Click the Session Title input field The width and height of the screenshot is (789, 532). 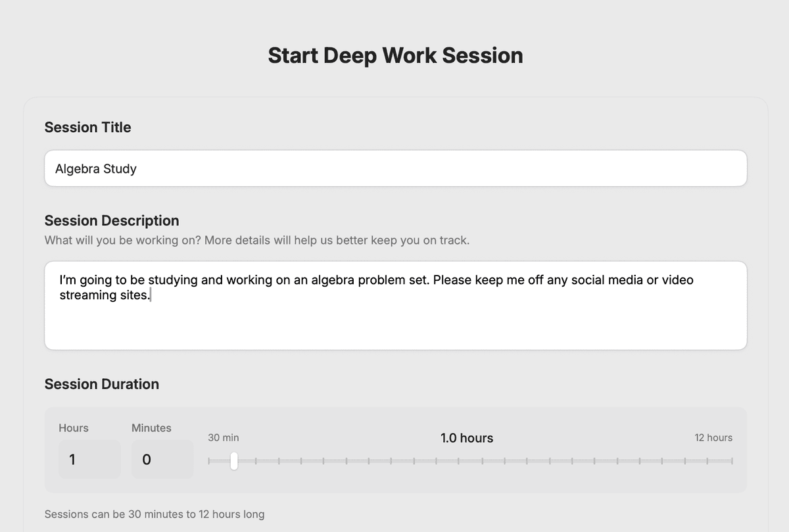tap(394, 168)
